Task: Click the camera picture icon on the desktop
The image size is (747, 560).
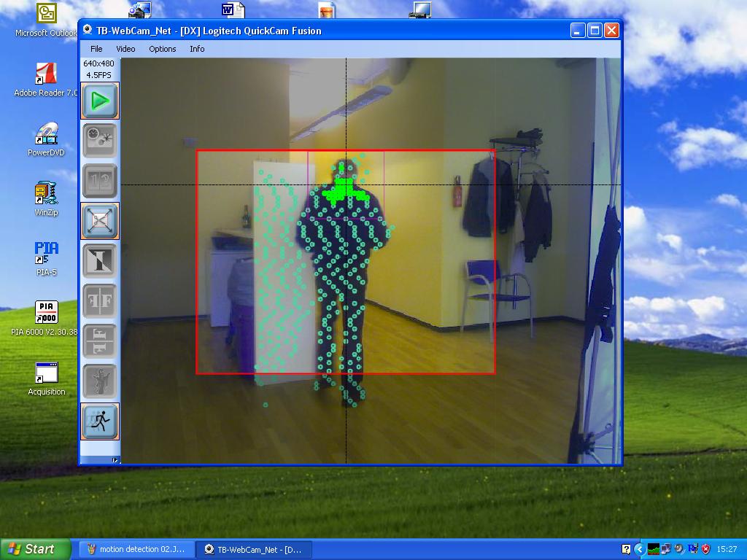Action: pos(139,9)
